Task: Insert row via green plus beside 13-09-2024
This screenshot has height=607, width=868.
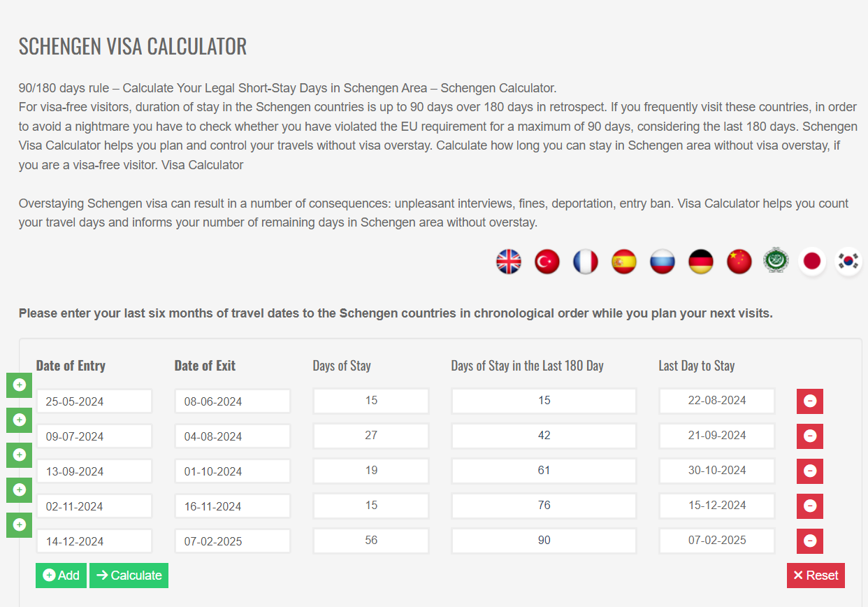Action: point(20,455)
